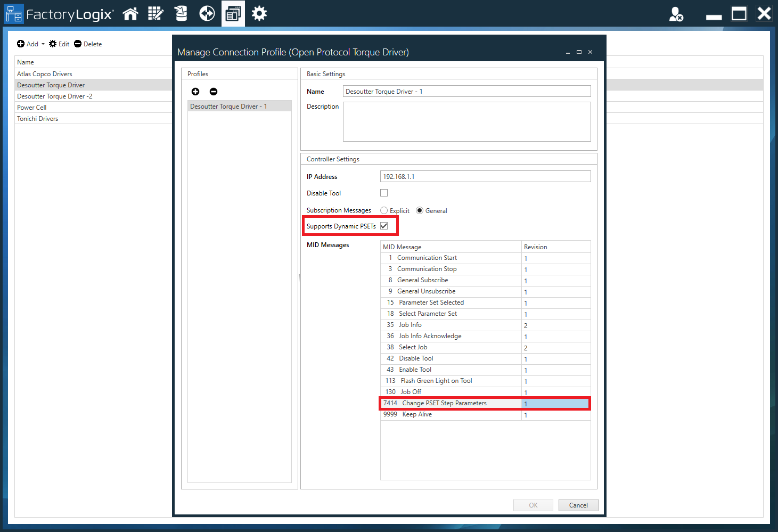The width and height of the screenshot is (778, 532).
Task: Select Power Cell row
Action: pyautogui.click(x=94, y=108)
